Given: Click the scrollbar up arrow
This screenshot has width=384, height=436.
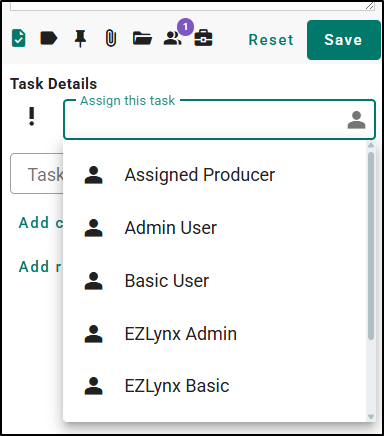Looking at the screenshot, I should click(x=371, y=145).
